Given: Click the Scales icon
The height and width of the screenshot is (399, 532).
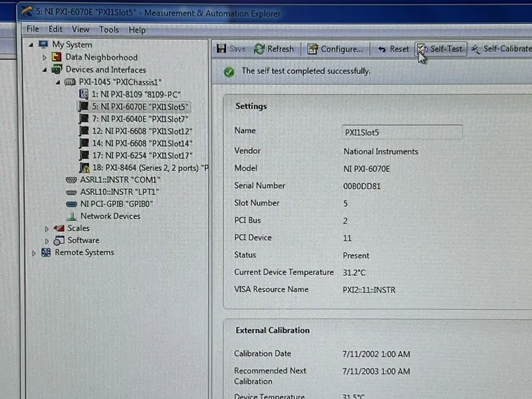Looking at the screenshot, I should (x=59, y=228).
